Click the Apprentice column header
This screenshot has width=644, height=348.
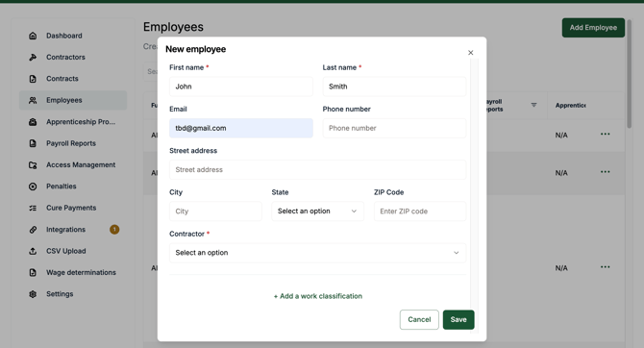tap(571, 105)
